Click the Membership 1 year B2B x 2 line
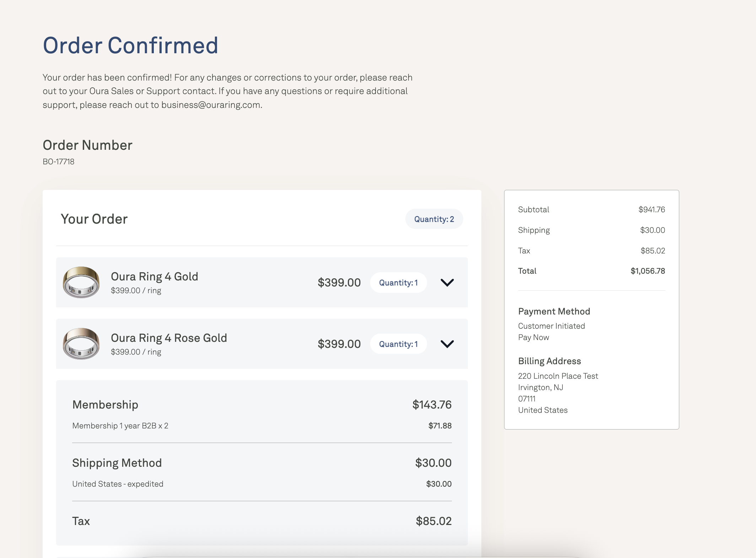756x558 pixels. (120, 426)
